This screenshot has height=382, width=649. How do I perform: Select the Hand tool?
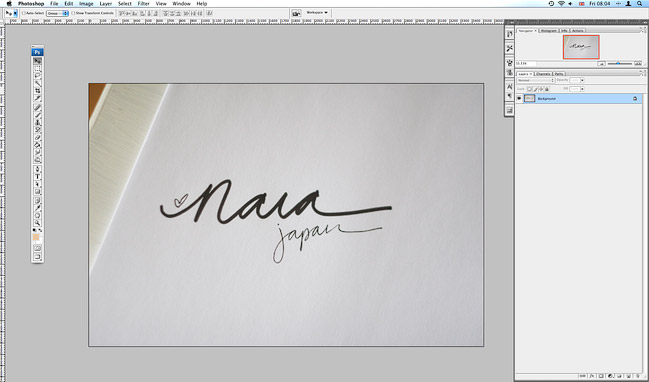pos(37,215)
